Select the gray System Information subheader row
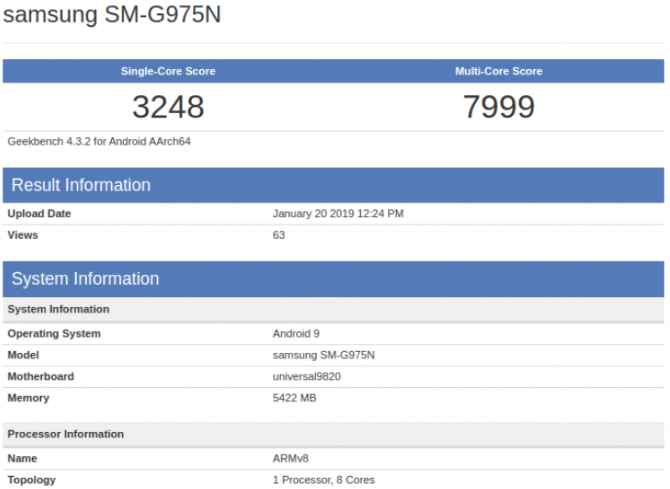The height and width of the screenshot is (489, 670). pyautogui.click(x=333, y=309)
